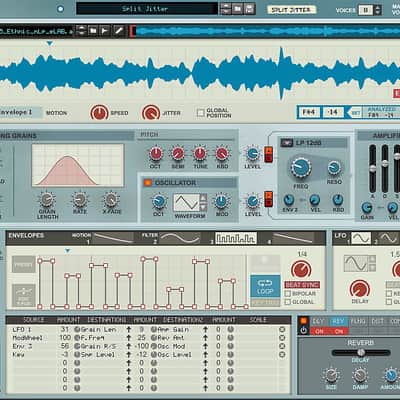Click the Split Jitter patch name display
Screen dimensions: 400x400
point(147,9)
